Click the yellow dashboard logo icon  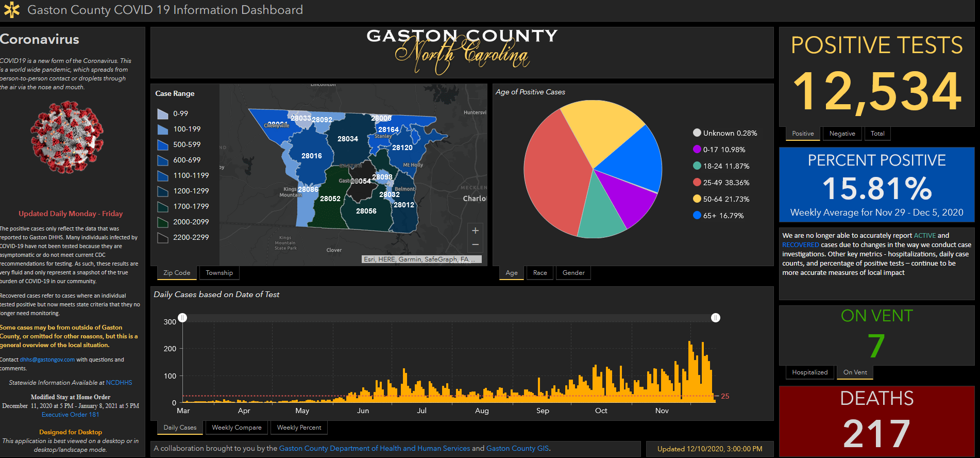tap(11, 10)
